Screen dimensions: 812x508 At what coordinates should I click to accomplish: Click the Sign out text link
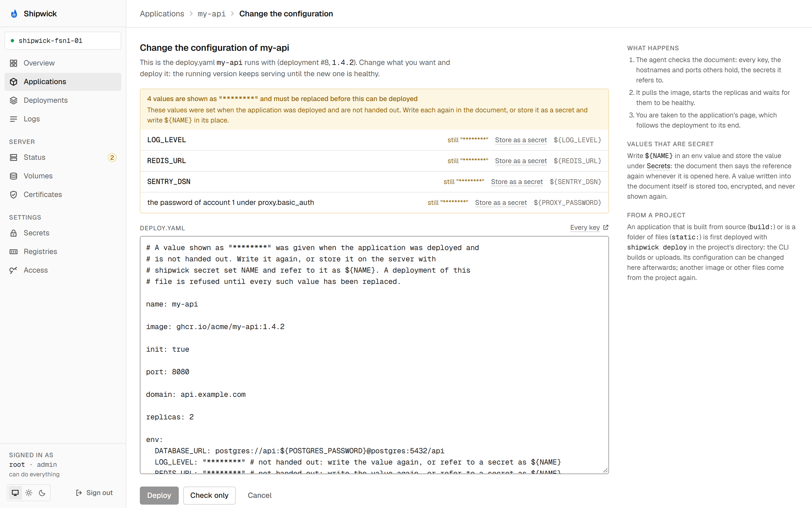[99, 492]
